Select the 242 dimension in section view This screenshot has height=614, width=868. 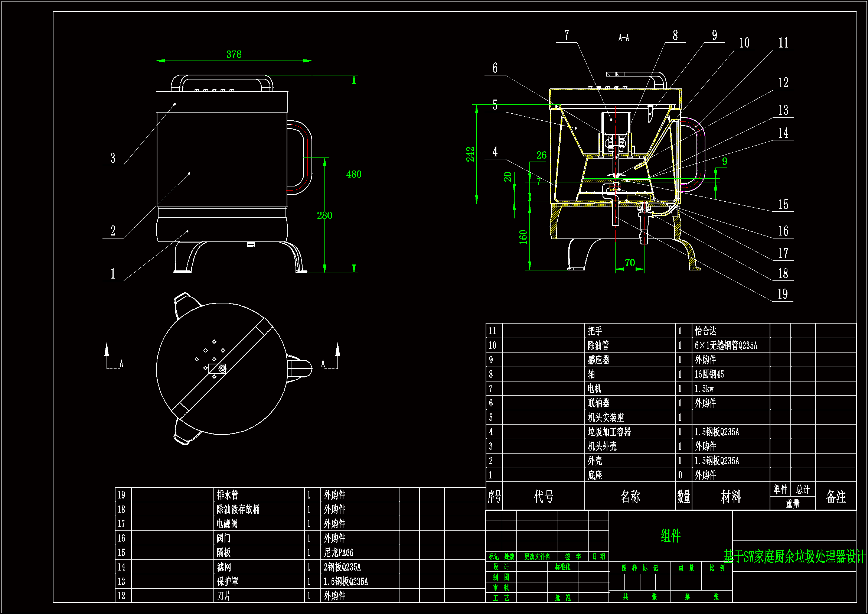pyautogui.click(x=470, y=155)
